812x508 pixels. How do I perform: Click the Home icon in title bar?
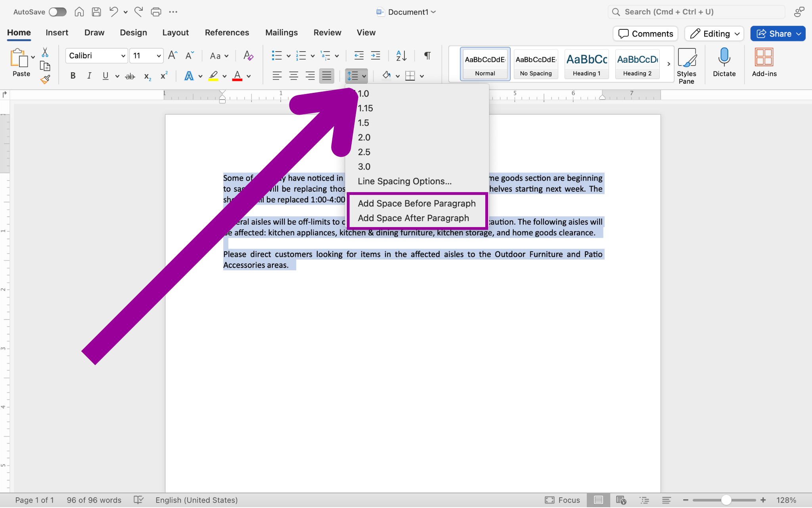coord(79,12)
